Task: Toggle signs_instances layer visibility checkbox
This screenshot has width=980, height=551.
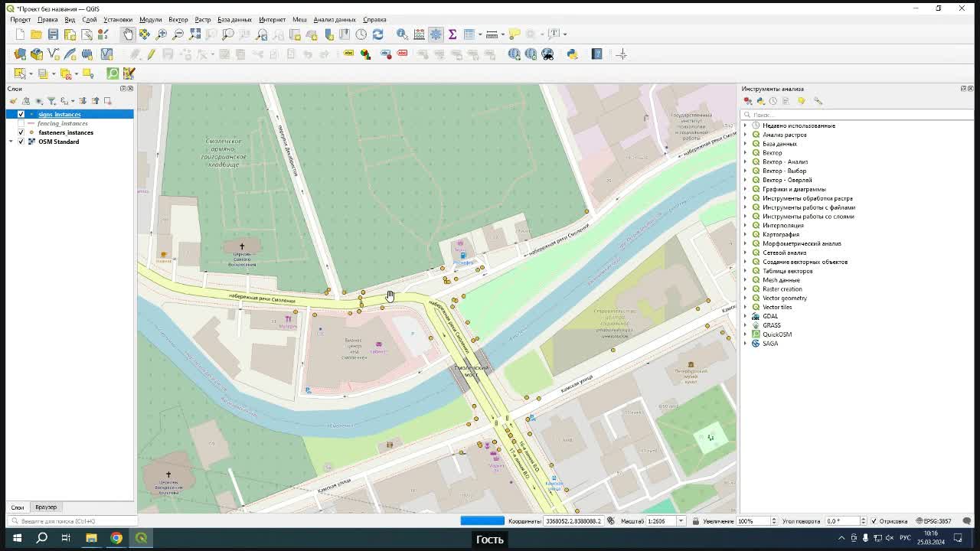Action: (21, 114)
